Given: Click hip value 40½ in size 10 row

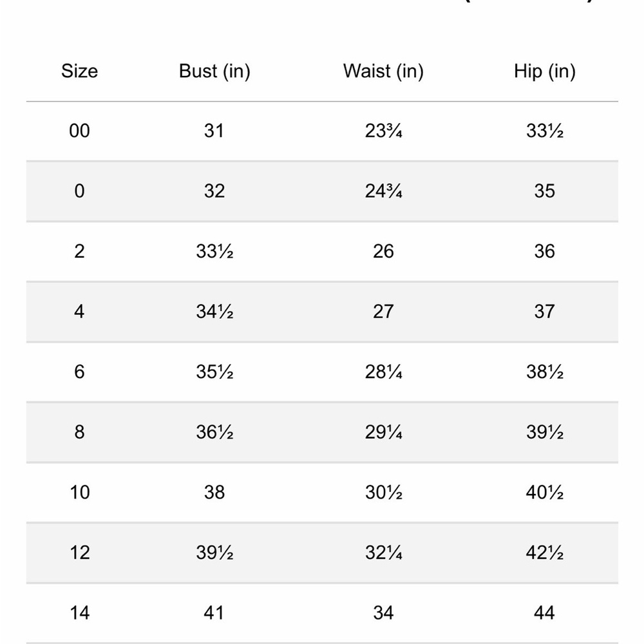Looking at the screenshot, I should (x=545, y=493).
